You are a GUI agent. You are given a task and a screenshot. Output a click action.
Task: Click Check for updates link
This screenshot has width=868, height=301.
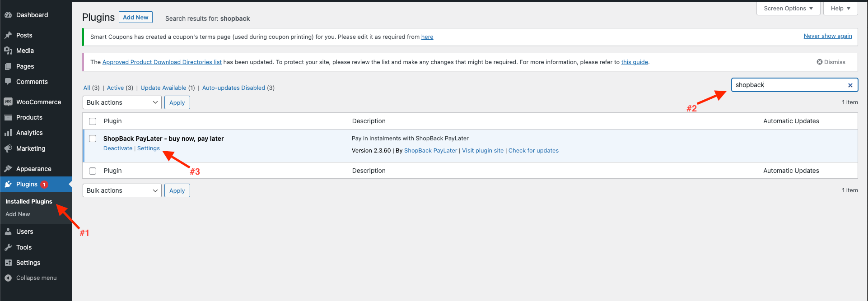tap(533, 151)
